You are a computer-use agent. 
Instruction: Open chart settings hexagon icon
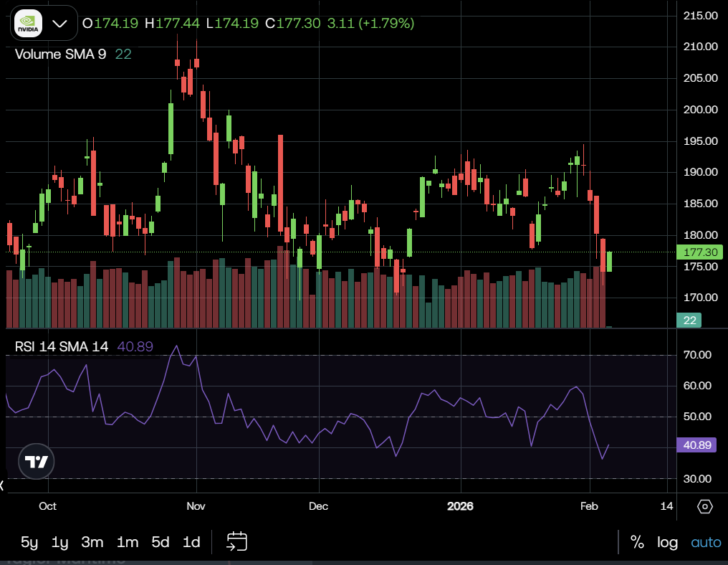click(x=704, y=507)
